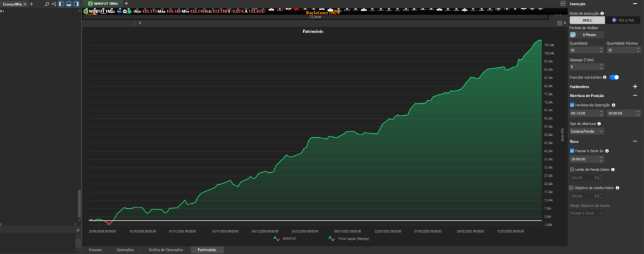Select Tick a Tick execution mode

(x=623, y=20)
